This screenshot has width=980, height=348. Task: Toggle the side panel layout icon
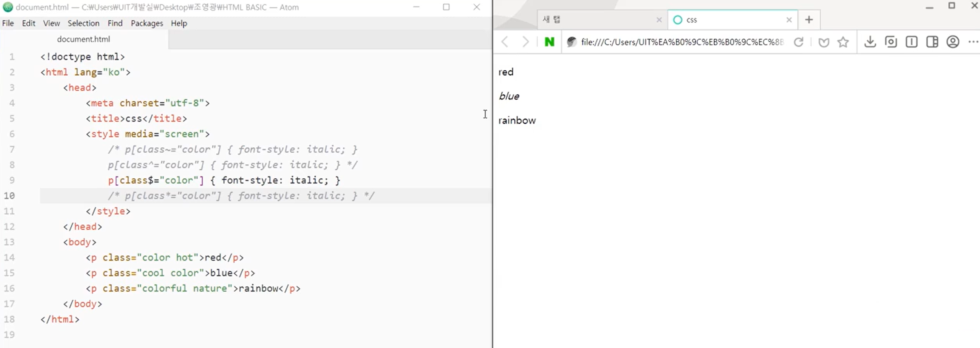[932, 42]
